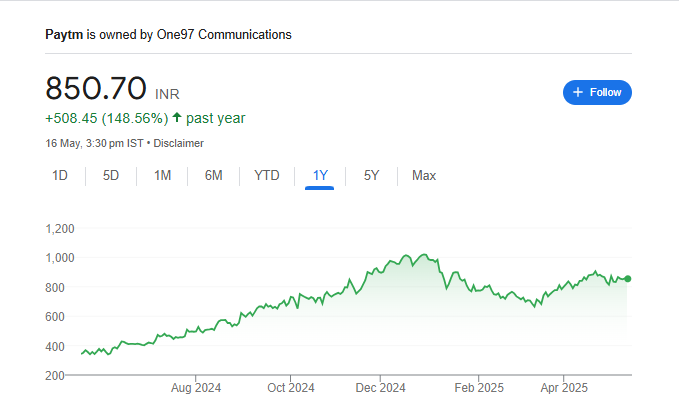The image size is (679, 411).
Task: Show the 5Y price history
Action: [x=371, y=175]
